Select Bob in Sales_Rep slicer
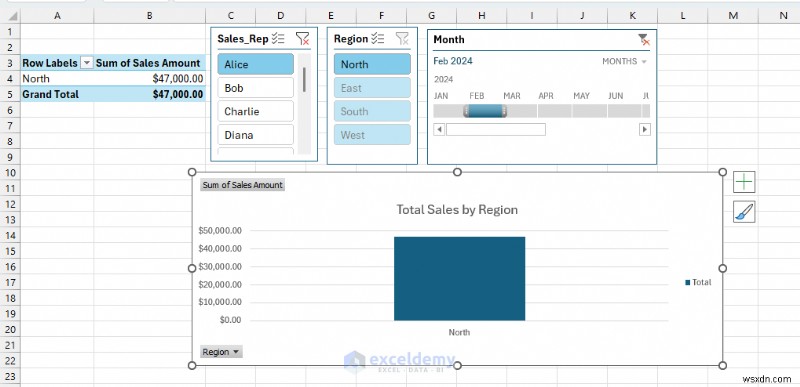Image resolution: width=800 pixels, height=387 pixels. (256, 88)
